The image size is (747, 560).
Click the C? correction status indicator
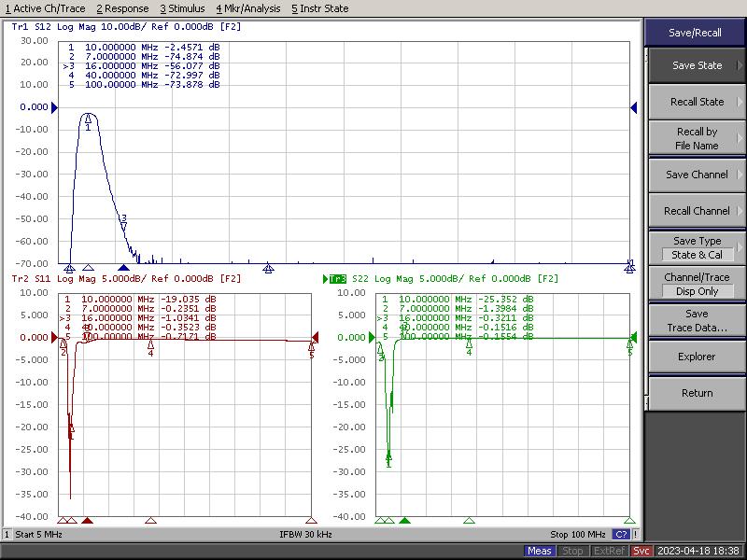[620, 535]
